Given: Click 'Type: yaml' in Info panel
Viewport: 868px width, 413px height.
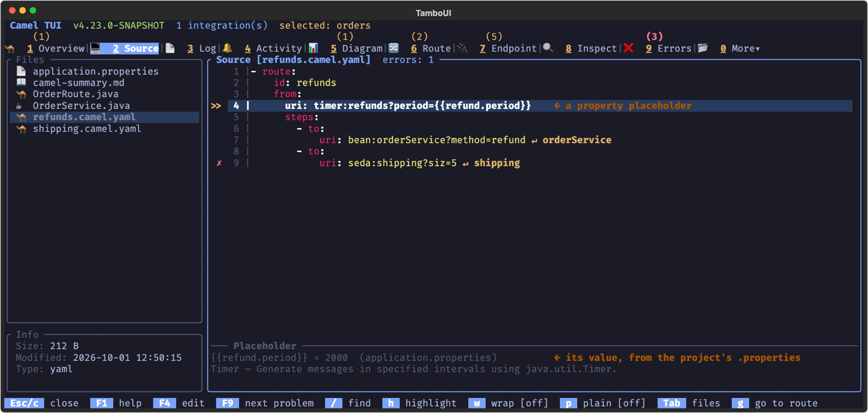Looking at the screenshot, I should pos(44,369).
